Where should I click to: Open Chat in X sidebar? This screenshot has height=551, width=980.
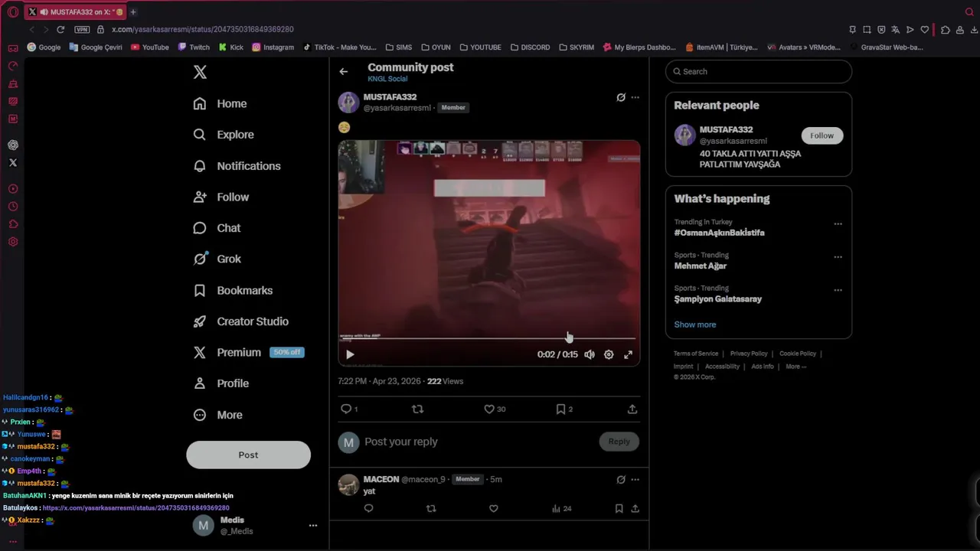pyautogui.click(x=217, y=228)
